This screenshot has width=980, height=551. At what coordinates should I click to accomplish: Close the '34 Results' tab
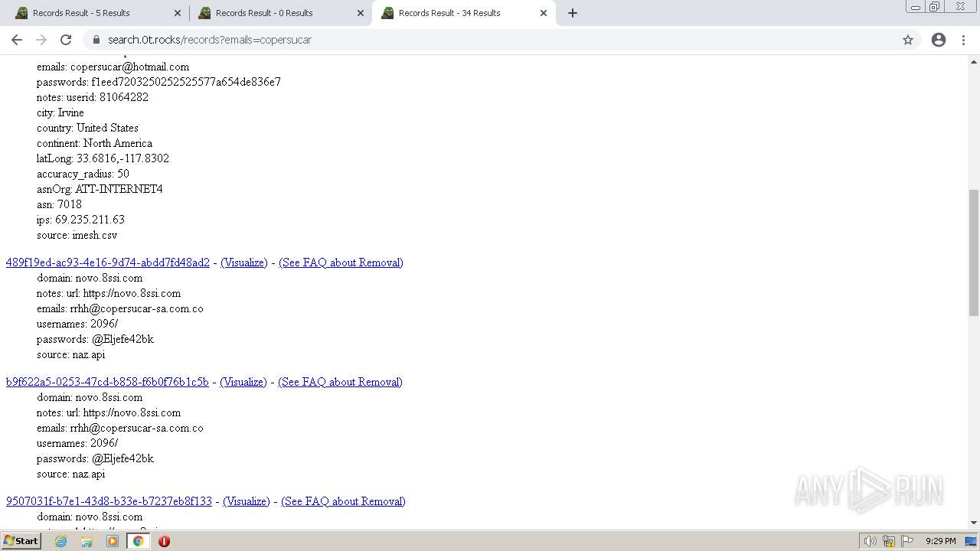(544, 13)
